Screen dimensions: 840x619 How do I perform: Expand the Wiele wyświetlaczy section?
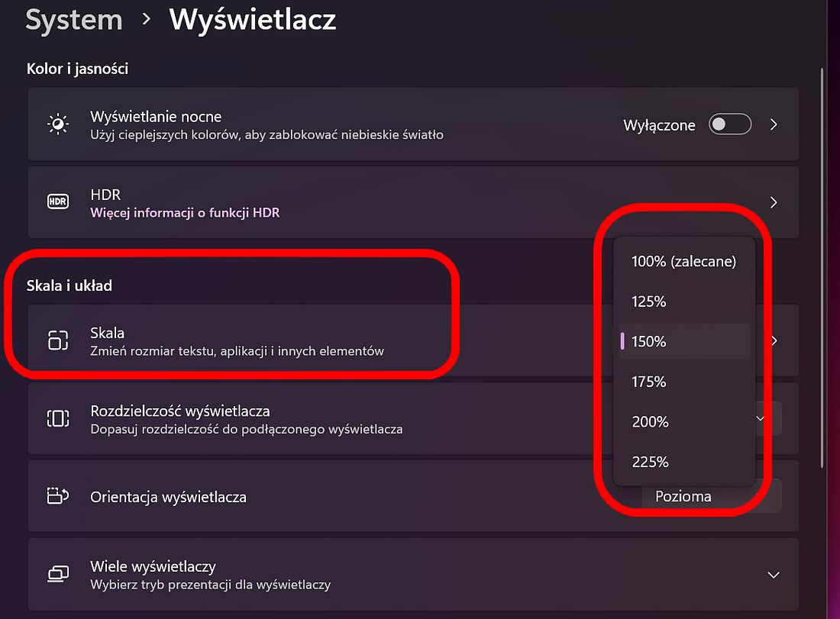coord(774,575)
